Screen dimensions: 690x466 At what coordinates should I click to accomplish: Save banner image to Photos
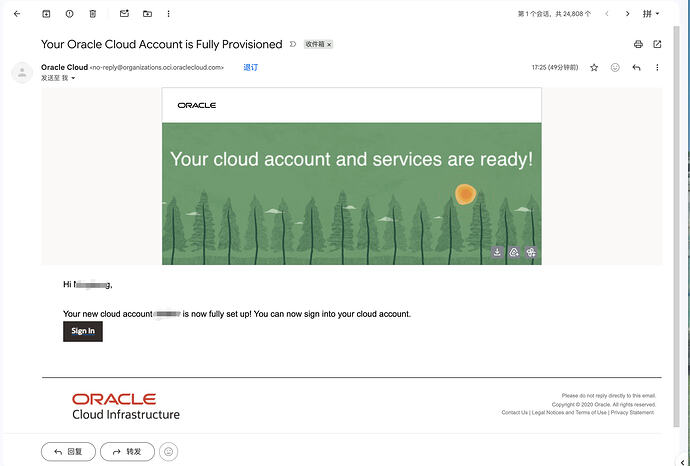[x=531, y=252]
